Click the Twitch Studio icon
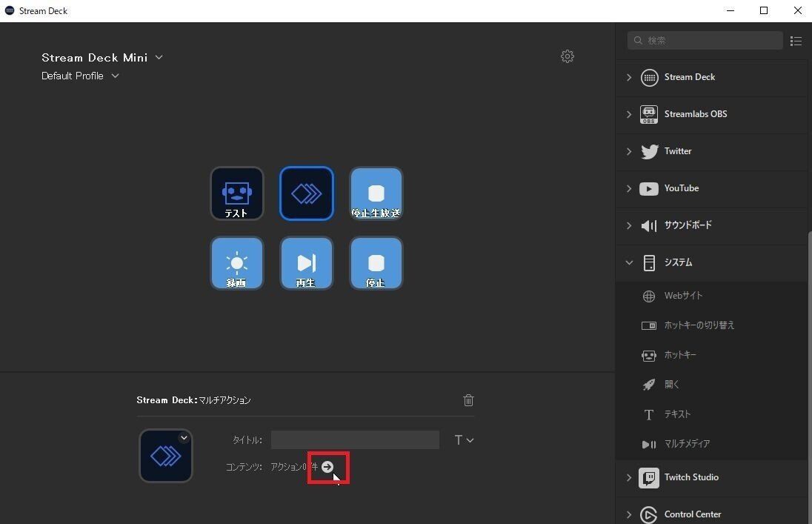The width and height of the screenshot is (812, 524). tap(649, 478)
